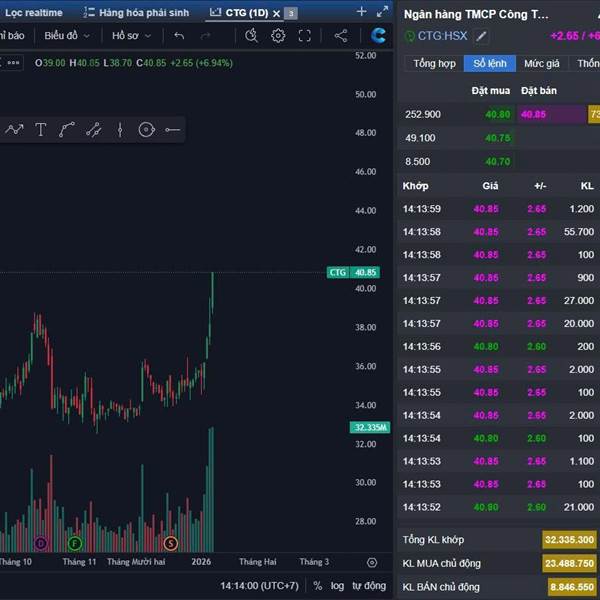This screenshot has width=600, height=600.
Task: Switch to Sổ lệnh tab
Action: [490, 64]
